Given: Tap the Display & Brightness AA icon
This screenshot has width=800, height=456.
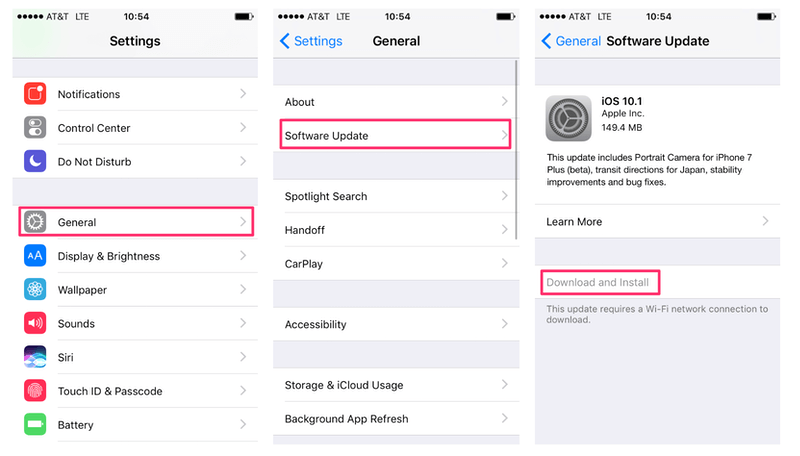Looking at the screenshot, I should pyautogui.click(x=35, y=256).
